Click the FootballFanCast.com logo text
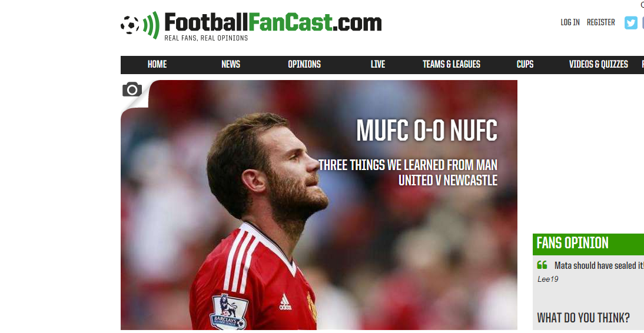This screenshot has width=644, height=333. coord(273,22)
